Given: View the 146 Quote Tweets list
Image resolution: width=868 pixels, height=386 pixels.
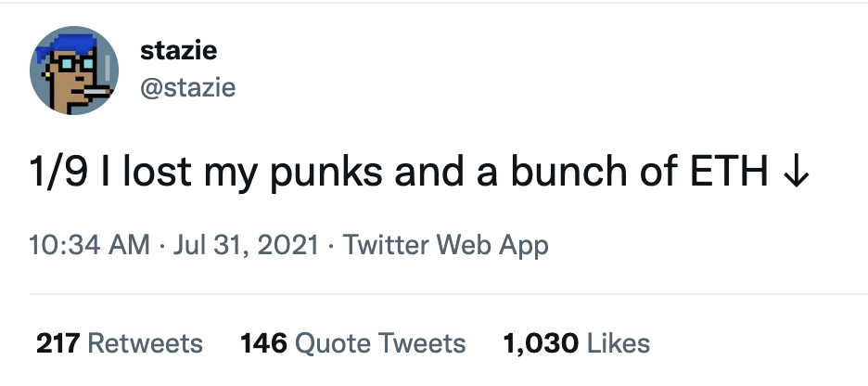Looking at the screenshot, I should click(352, 342).
